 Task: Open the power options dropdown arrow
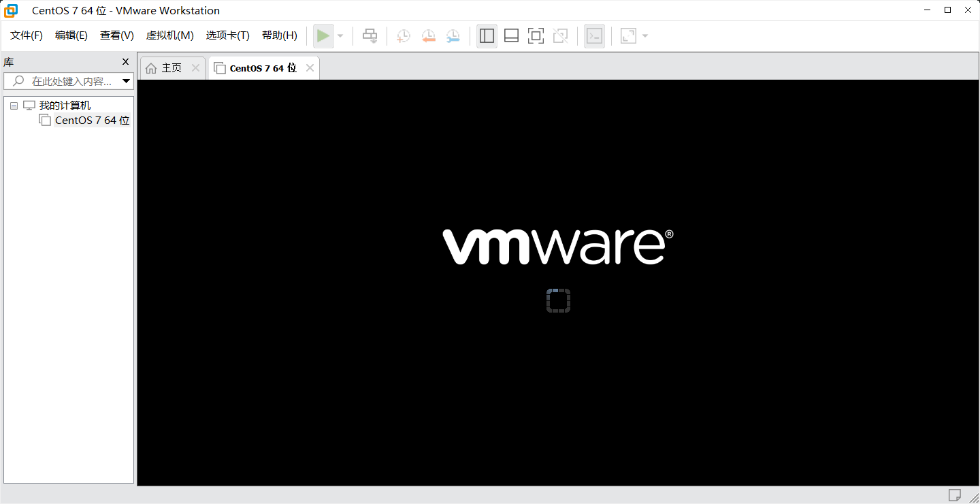340,36
